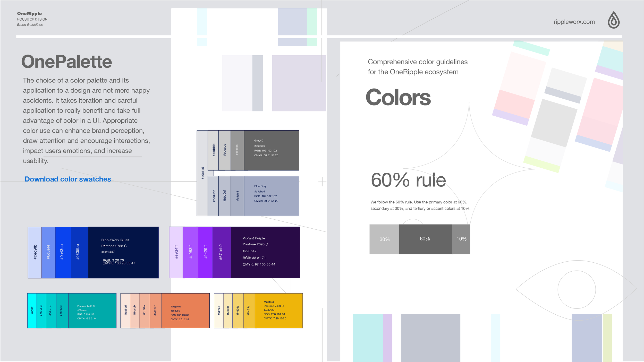The width and height of the screenshot is (644, 362).
Task: Select the #f1c33a yellow swatch
Action: [249, 311]
